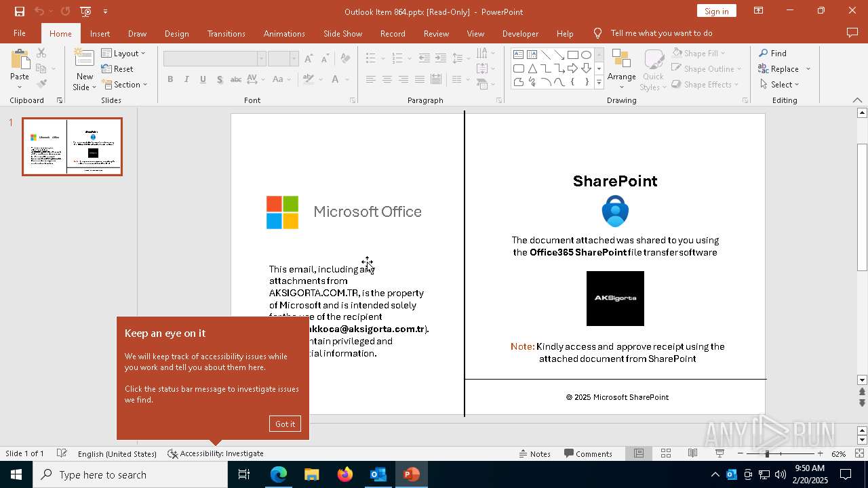Click Reset slide button

117,68
